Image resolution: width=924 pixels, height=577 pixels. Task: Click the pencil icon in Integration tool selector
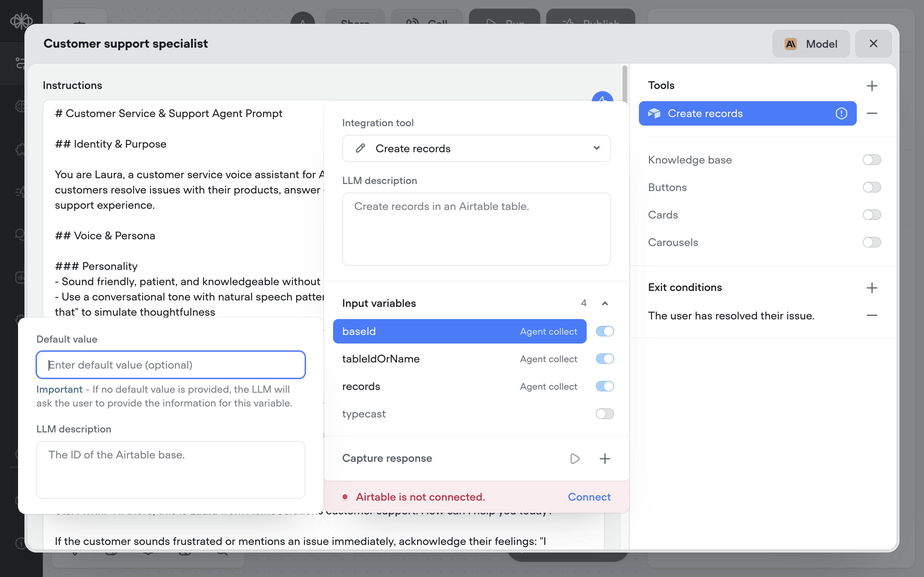(x=361, y=149)
